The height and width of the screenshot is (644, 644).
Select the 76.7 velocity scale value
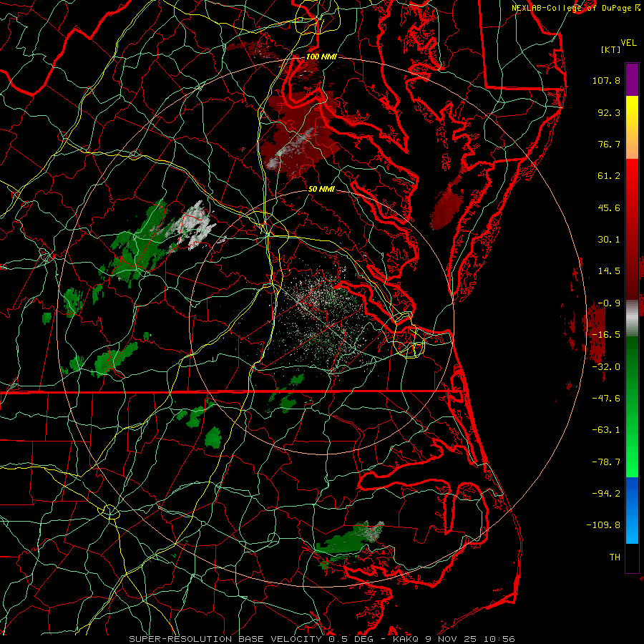(609, 144)
